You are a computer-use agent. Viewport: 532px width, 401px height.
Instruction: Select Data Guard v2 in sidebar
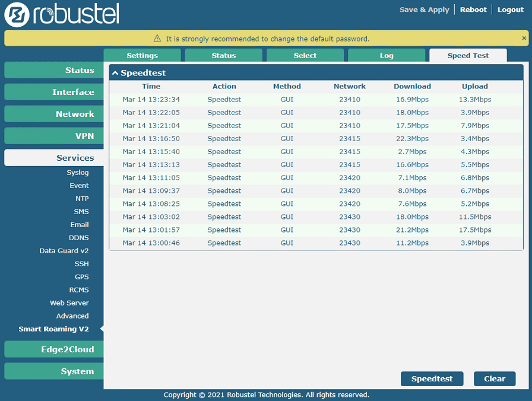(64, 251)
